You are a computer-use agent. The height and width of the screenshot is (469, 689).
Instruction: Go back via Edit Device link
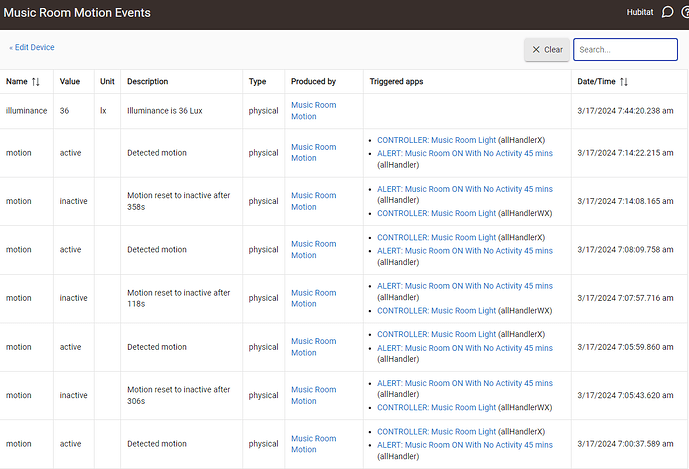point(32,47)
